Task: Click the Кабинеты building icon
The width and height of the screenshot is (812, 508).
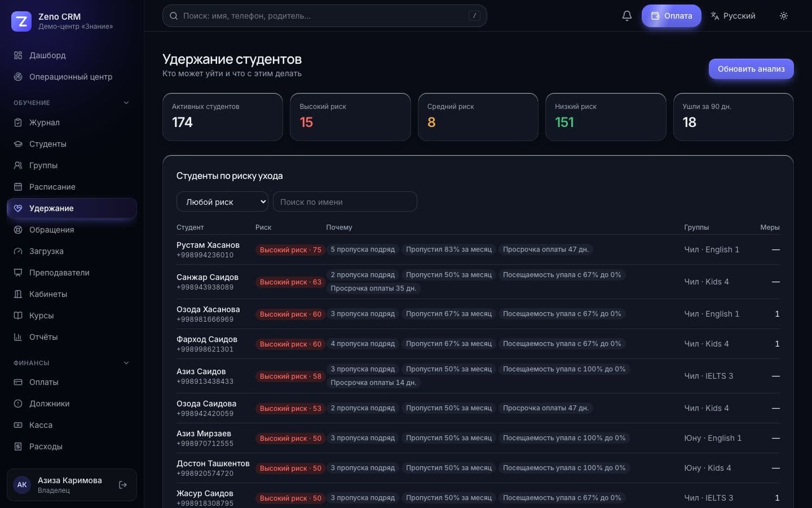Action: point(18,294)
